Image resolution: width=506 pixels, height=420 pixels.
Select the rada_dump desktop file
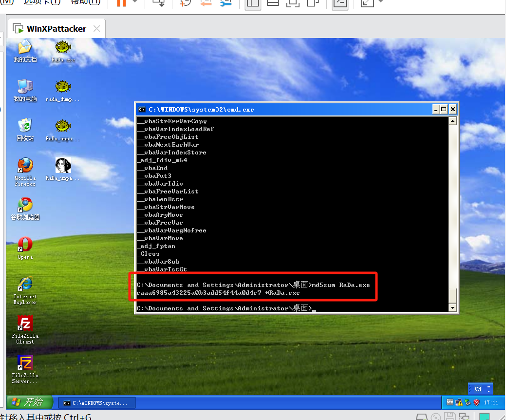pyautogui.click(x=62, y=91)
